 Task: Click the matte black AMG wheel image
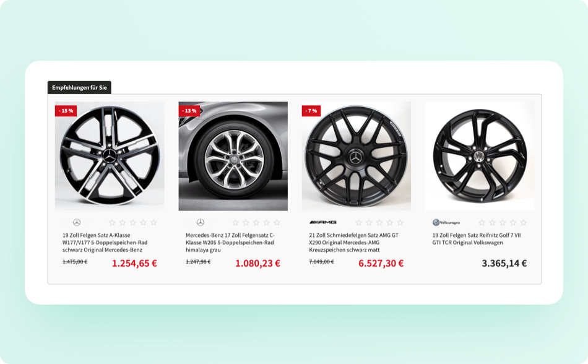pos(357,156)
